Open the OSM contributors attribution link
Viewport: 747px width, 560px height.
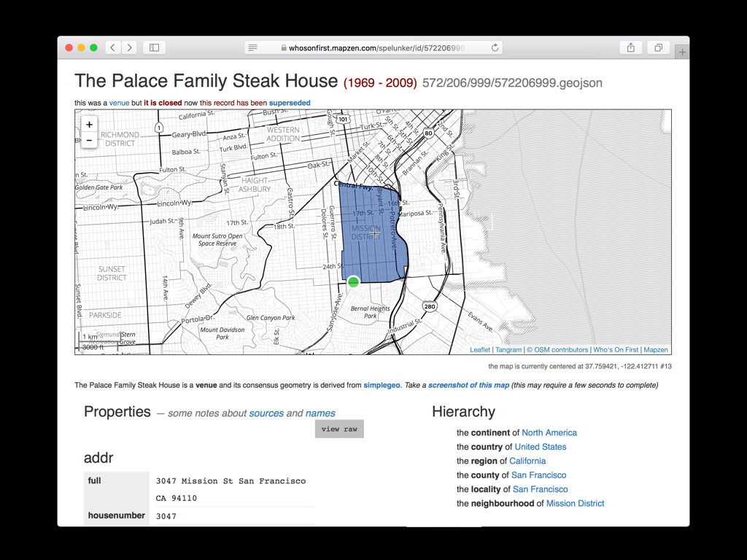pos(557,350)
